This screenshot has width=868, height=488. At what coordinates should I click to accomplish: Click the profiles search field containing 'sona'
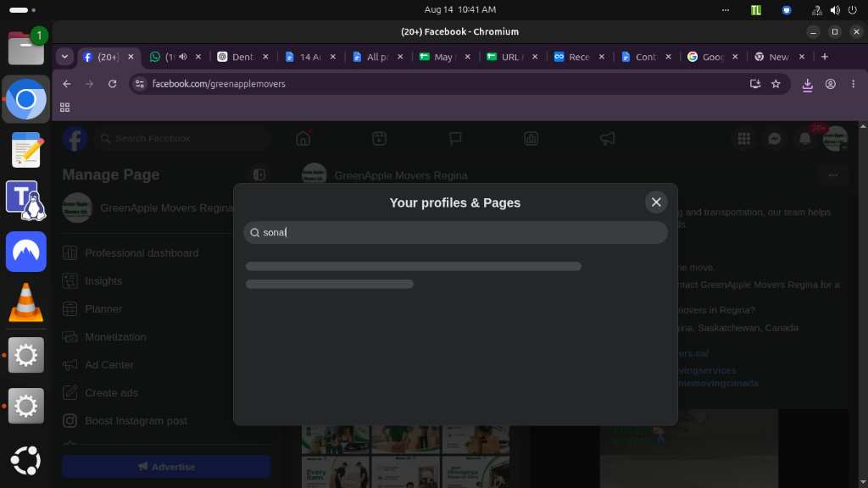click(x=455, y=232)
